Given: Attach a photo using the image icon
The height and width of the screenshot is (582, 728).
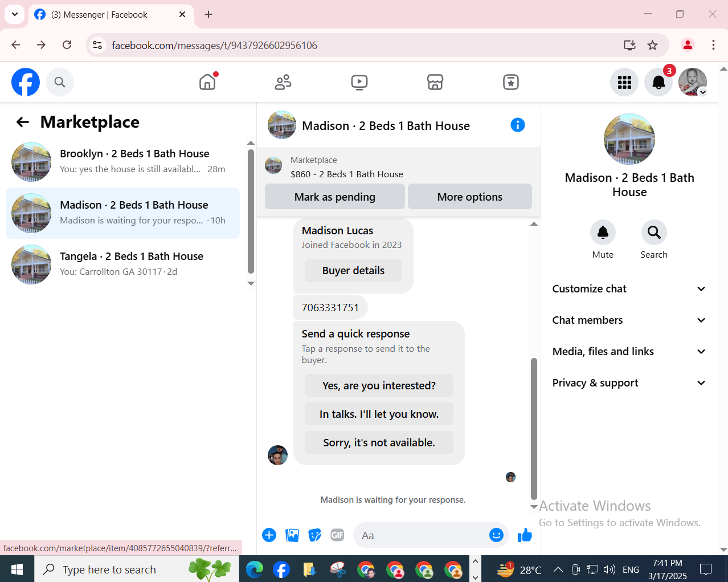Looking at the screenshot, I should (x=292, y=535).
